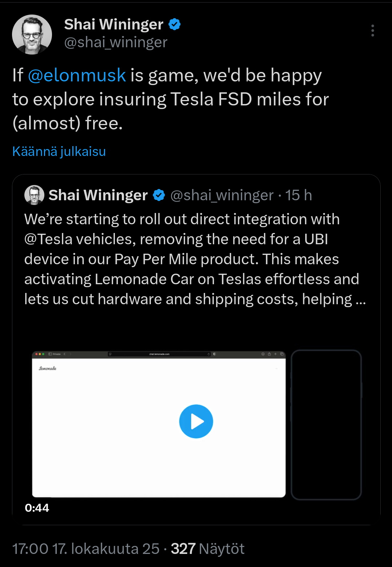Image resolution: width=392 pixels, height=567 pixels.
Task: Click the main post's large profile avatar
Action: coord(32,35)
